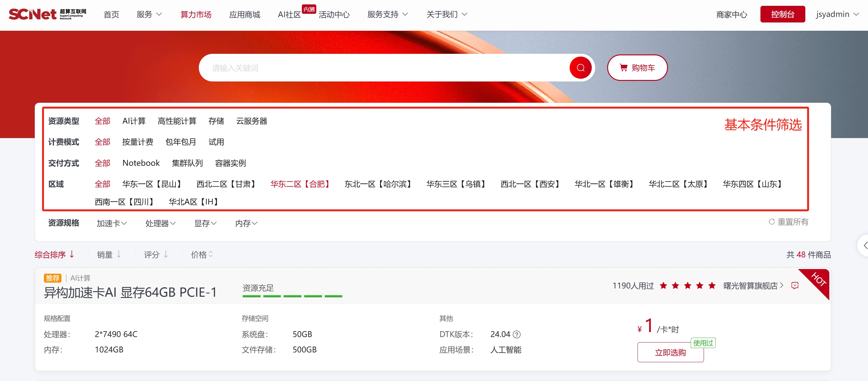This screenshot has width=868, height=381.
Task: Go to 应用商城 in the top navigation
Action: click(x=244, y=14)
